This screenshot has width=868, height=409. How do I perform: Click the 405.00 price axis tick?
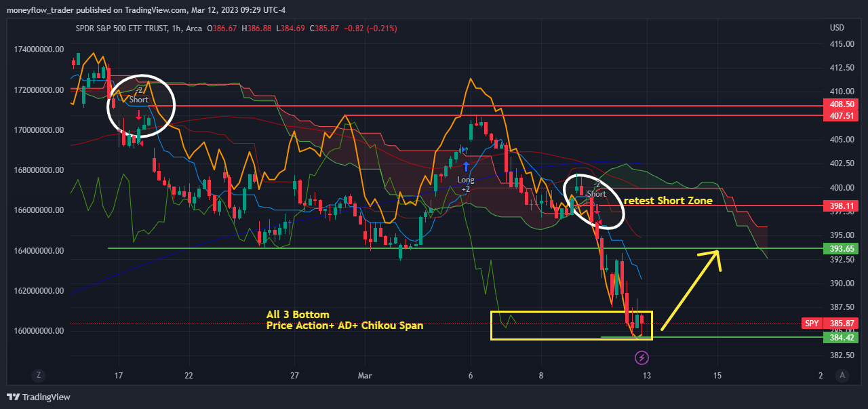click(x=842, y=140)
